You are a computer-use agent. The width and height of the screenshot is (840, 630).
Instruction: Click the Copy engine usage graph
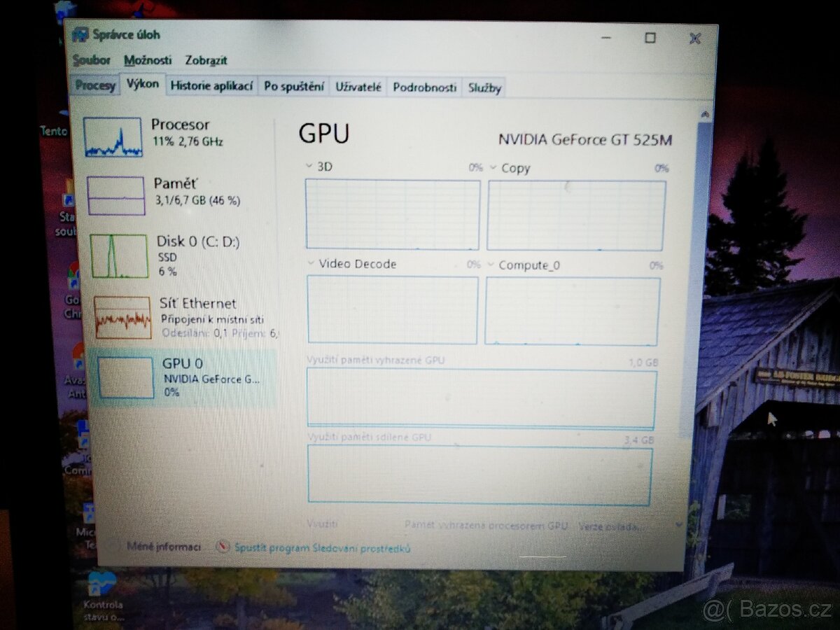coord(576,216)
